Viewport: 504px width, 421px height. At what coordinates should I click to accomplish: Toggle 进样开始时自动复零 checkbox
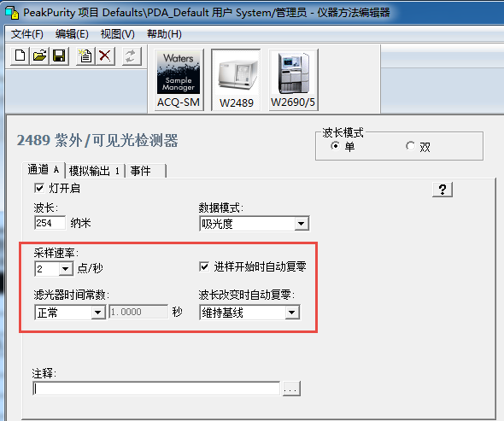[204, 266]
